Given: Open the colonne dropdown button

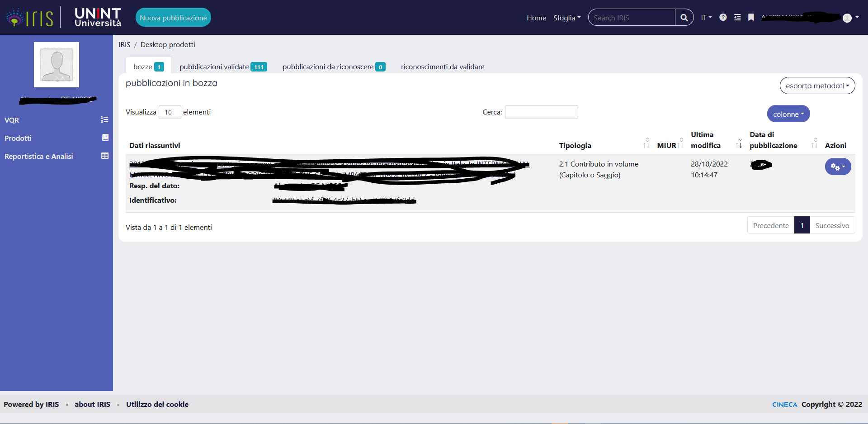Looking at the screenshot, I should click(788, 114).
